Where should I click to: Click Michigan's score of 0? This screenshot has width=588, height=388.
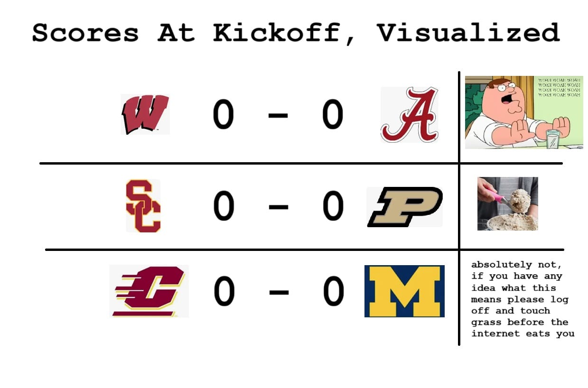334,291
